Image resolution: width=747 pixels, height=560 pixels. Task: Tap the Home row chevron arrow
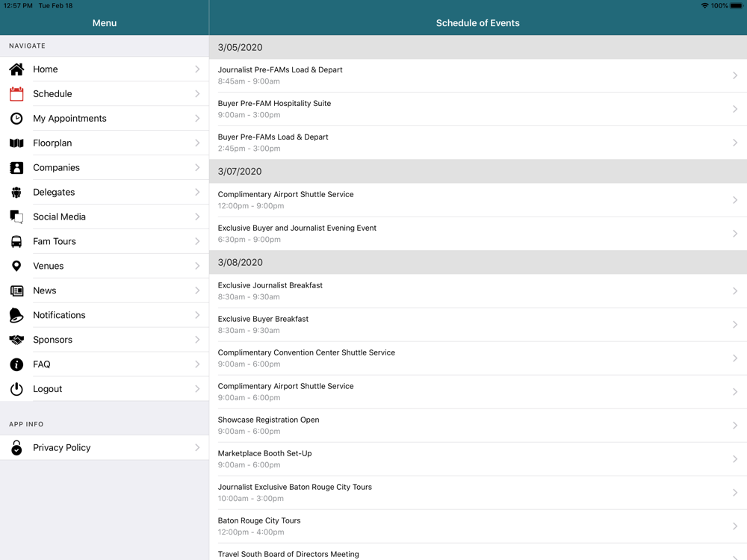click(197, 69)
